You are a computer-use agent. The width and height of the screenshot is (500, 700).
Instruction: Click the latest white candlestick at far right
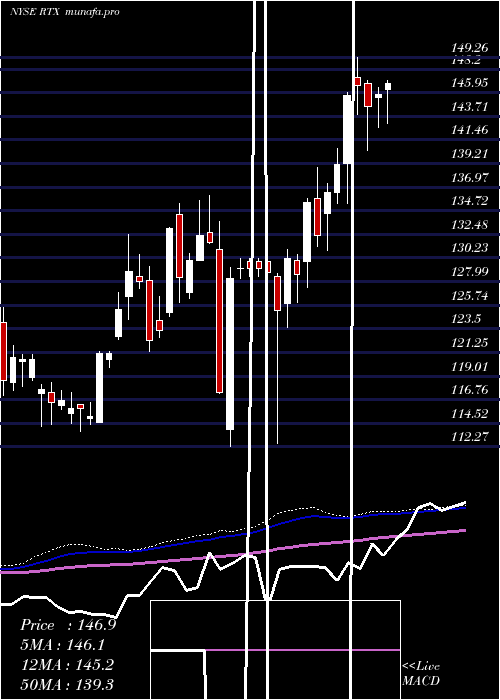tap(388, 86)
